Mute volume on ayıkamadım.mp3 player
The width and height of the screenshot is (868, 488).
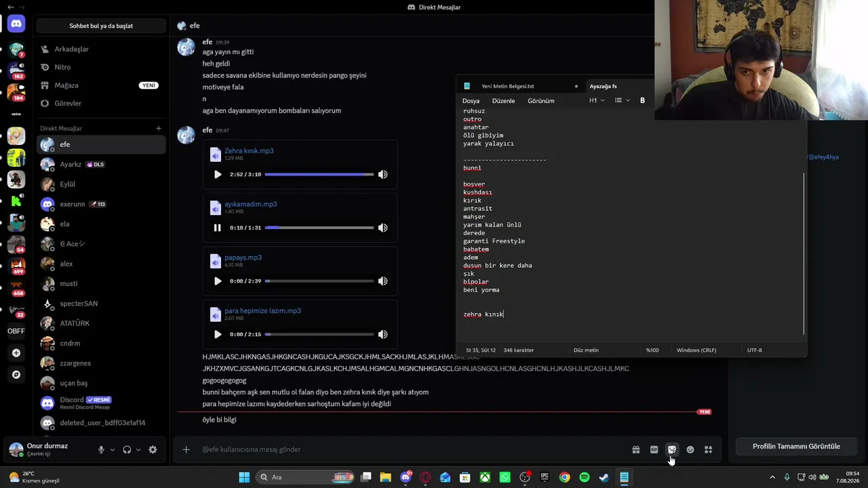pyautogui.click(x=382, y=228)
